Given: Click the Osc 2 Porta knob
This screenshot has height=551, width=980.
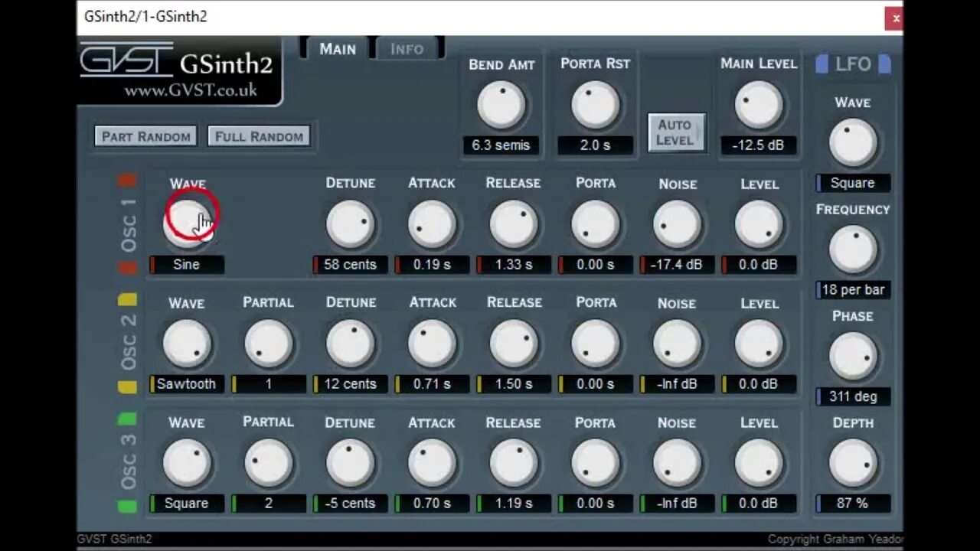Looking at the screenshot, I should pos(596,344).
